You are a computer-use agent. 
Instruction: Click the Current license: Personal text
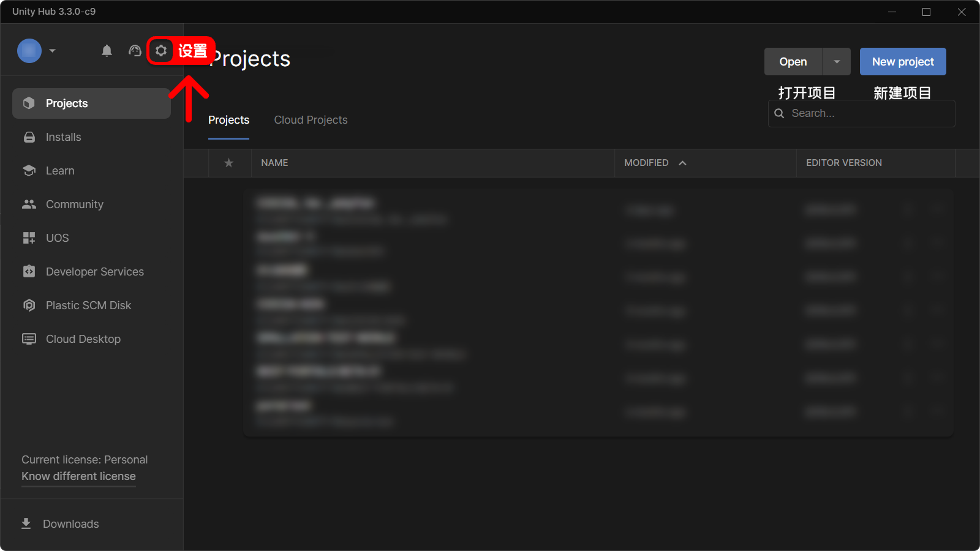click(x=85, y=460)
